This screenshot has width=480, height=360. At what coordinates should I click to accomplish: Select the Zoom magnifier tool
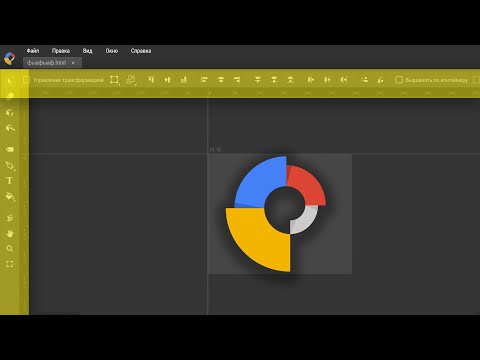coord(10,249)
